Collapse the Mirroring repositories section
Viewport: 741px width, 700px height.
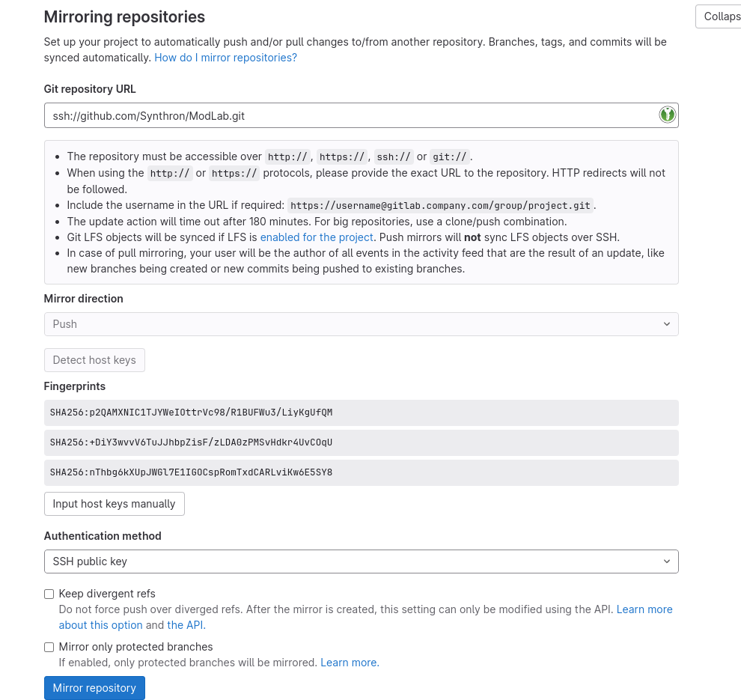[720, 16]
